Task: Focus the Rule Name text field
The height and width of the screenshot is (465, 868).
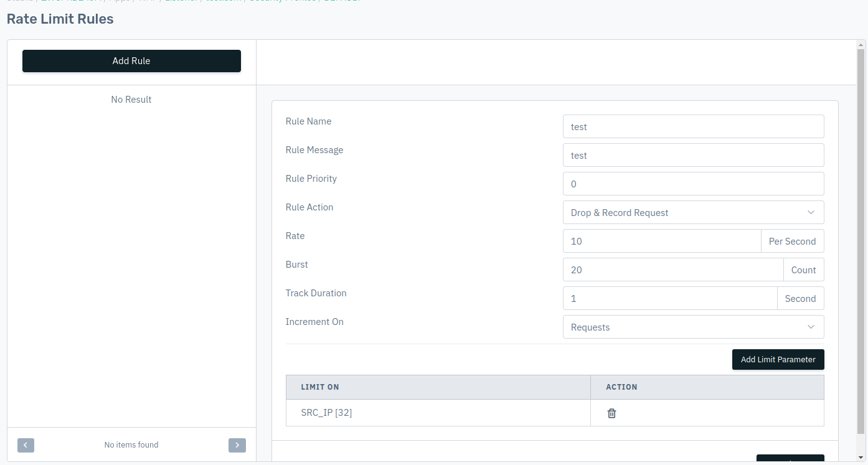Action: pos(693,126)
